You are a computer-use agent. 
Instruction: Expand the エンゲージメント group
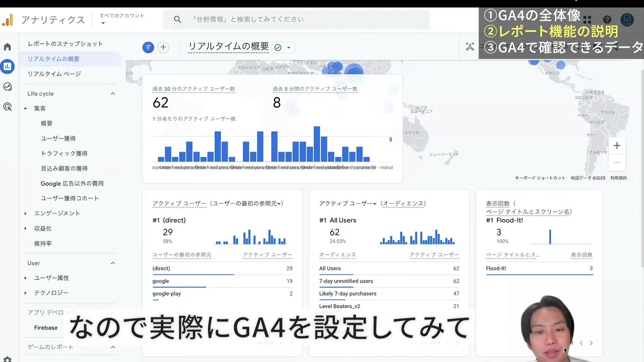[25, 214]
